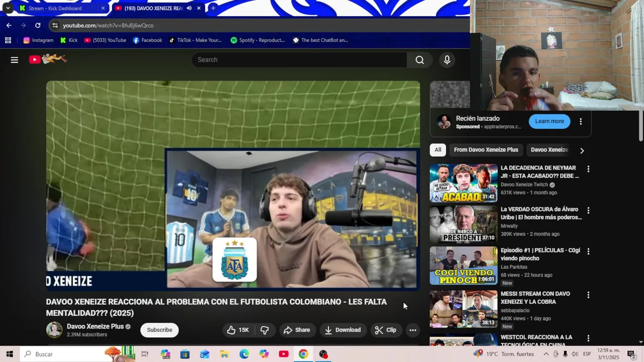Open Episodio #1 Películas thumbnail

(x=463, y=265)
